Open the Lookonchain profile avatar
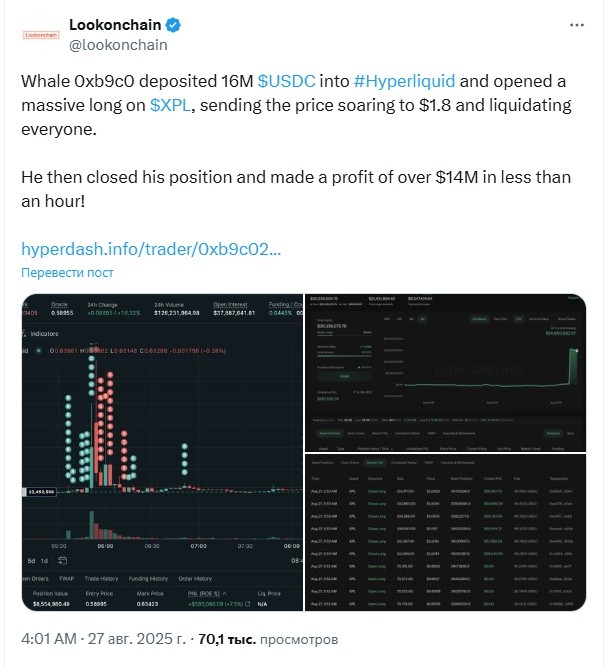Viewport: 607px width, 667px height. [40, 35]
